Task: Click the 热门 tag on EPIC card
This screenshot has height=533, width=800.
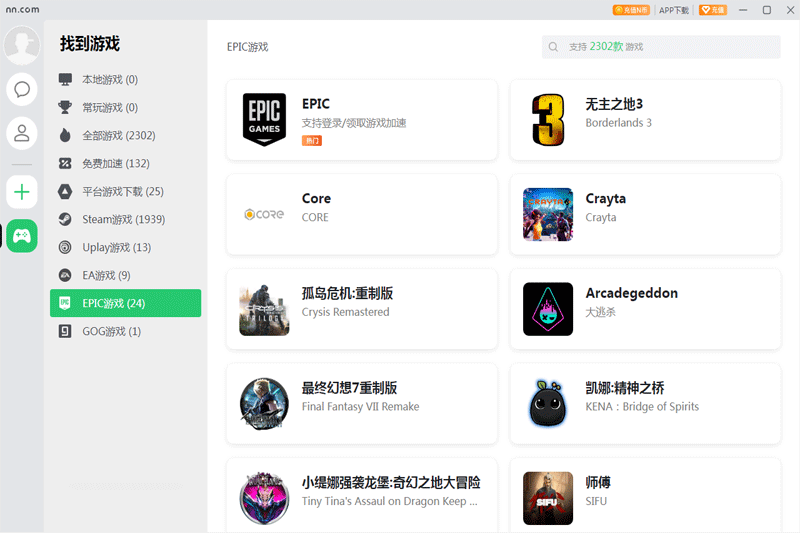Action: (x=312, y=141)
